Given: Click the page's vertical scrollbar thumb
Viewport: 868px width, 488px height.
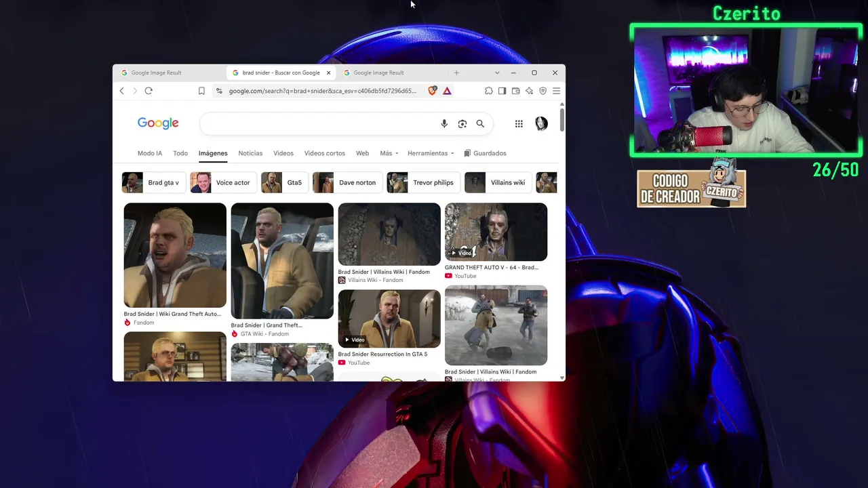Looking at the screenshot, I should (562, 119).
